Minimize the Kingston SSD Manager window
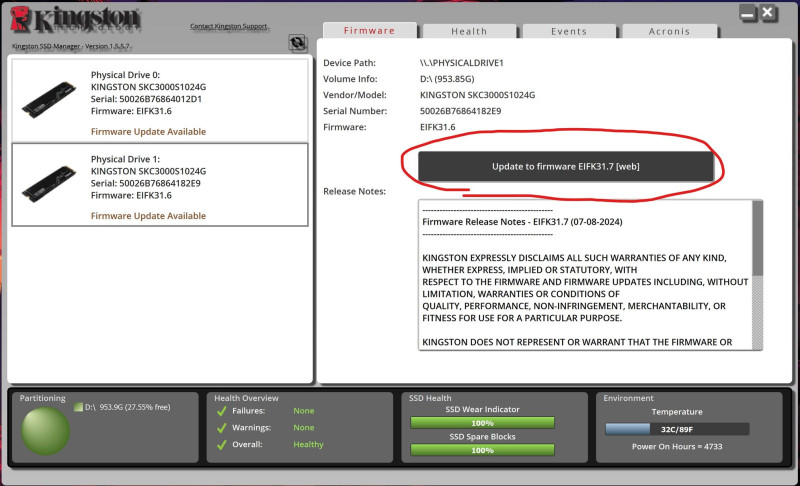Viewport: 800px width, 486px height. [747, 13]
